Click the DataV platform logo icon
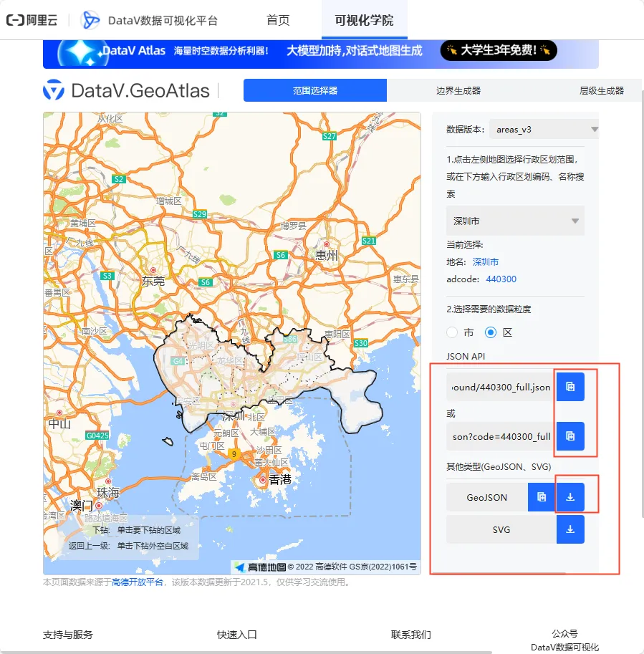 coord(90,20)
